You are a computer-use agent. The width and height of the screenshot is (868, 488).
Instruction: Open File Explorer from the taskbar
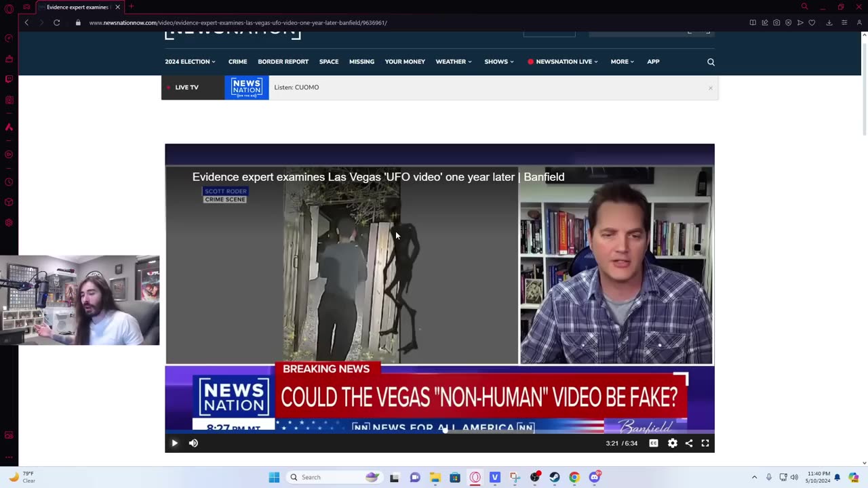pyautogui.click(x=435, y=477)
